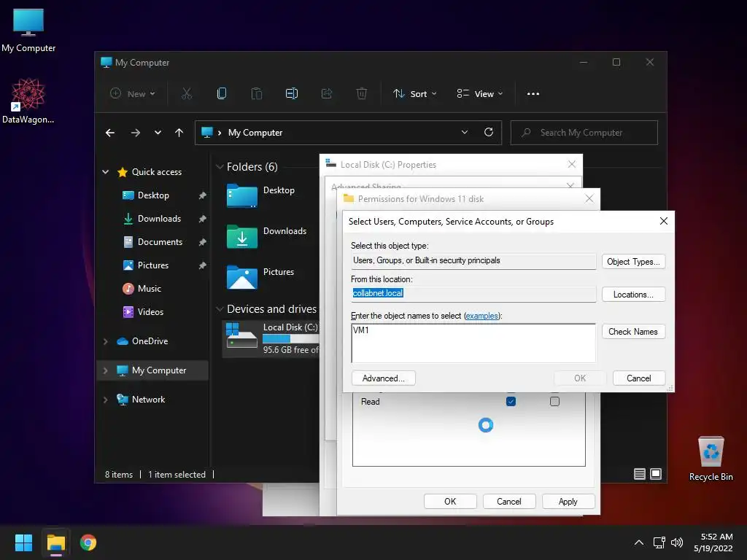Click the Check Names button
This screenshot has height=560, width=747.
(633, 332)
